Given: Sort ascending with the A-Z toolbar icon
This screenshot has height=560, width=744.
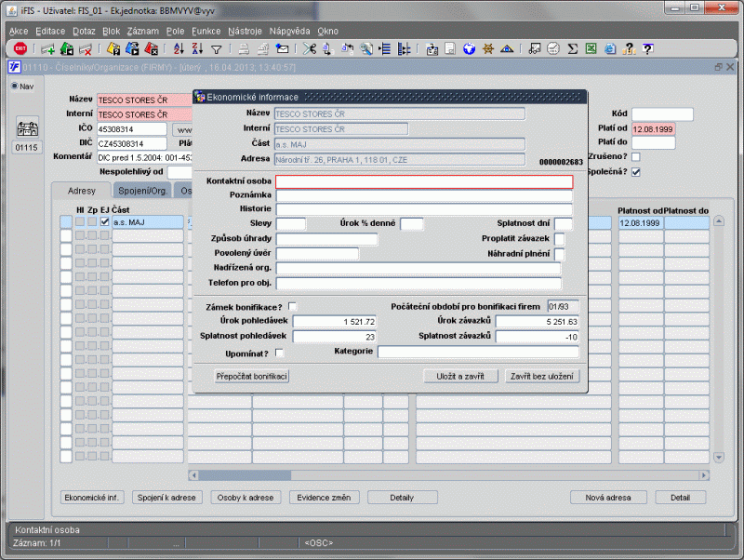Looking at the screenshot, I should pyautogui.click(x=179, y=48).
